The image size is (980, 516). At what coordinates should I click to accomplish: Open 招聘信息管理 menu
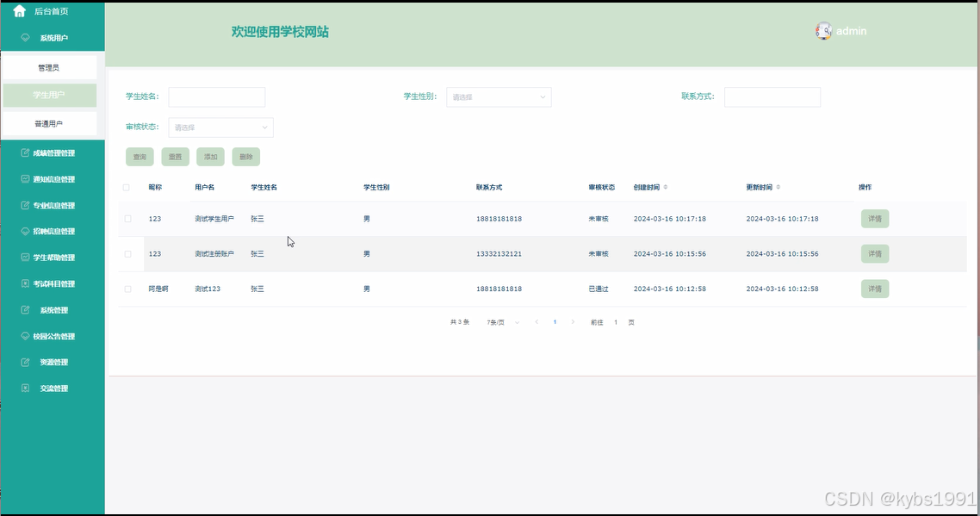(x=53, y=232)
